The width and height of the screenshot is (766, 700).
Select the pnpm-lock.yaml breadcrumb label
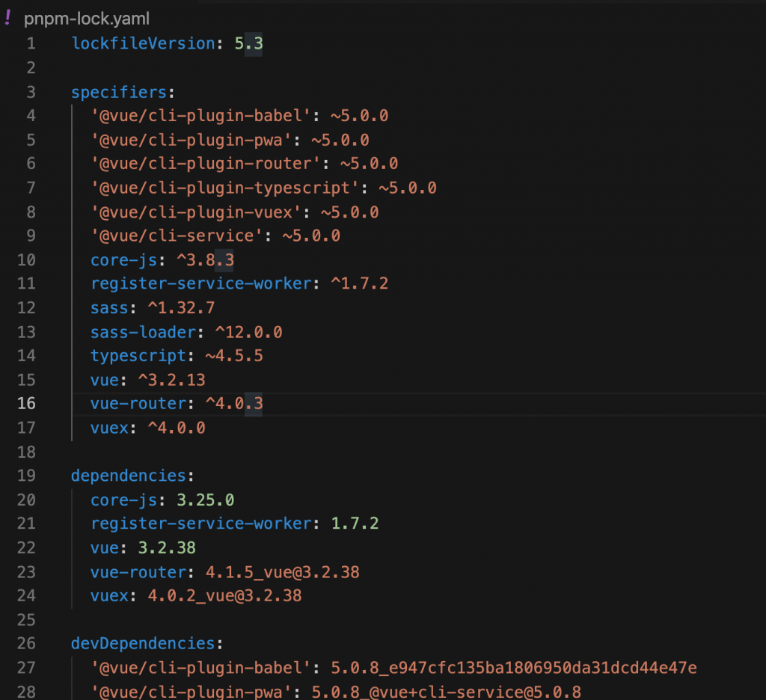pos(87,19)
